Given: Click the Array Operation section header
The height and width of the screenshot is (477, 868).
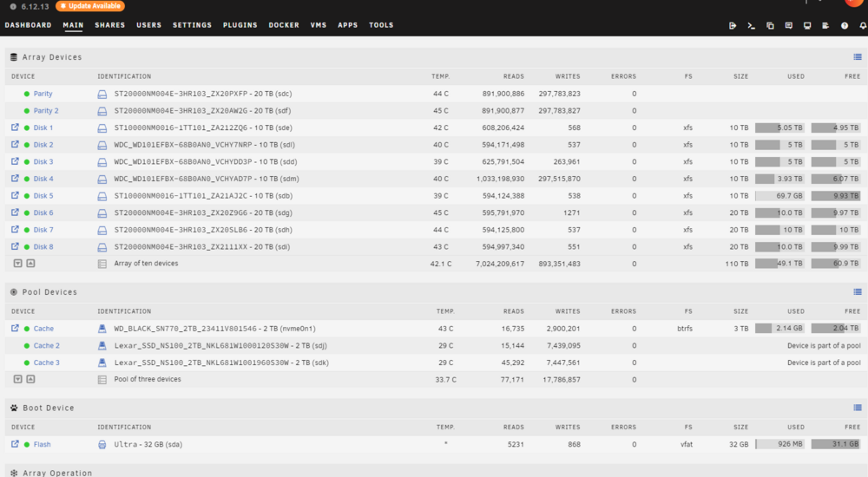Looking at the screenshot, I should pos(57,474).
